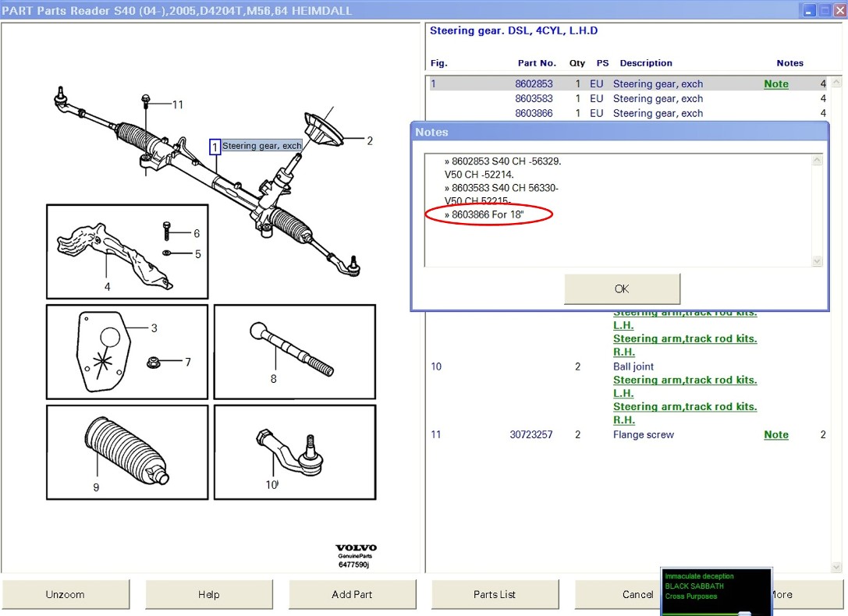Click nut callout number 7
The height and width of the screenshot is (616, 848).
click(188, 362)
